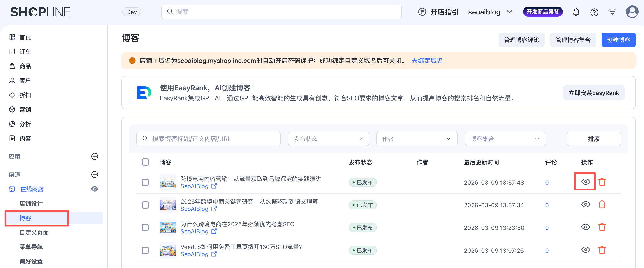
Task: Click the 创建博客 button
Action: tap(618, 40)
